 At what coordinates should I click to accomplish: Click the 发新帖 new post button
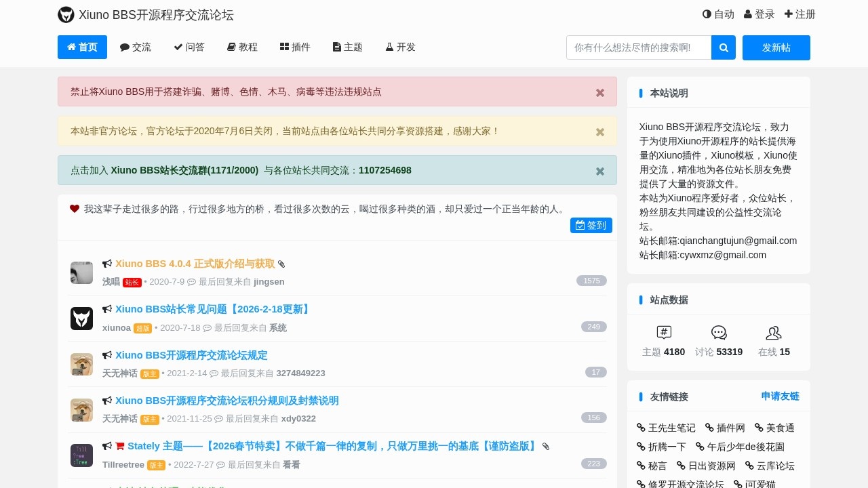[x=776, y=47]
